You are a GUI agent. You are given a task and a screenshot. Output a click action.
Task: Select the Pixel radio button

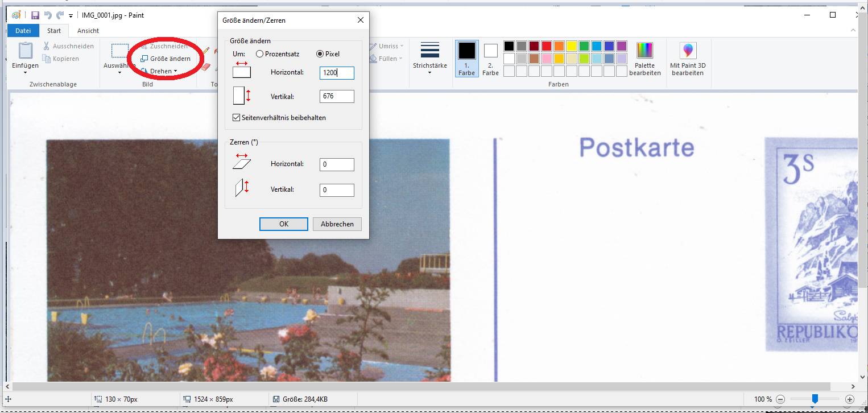[320, 54]
